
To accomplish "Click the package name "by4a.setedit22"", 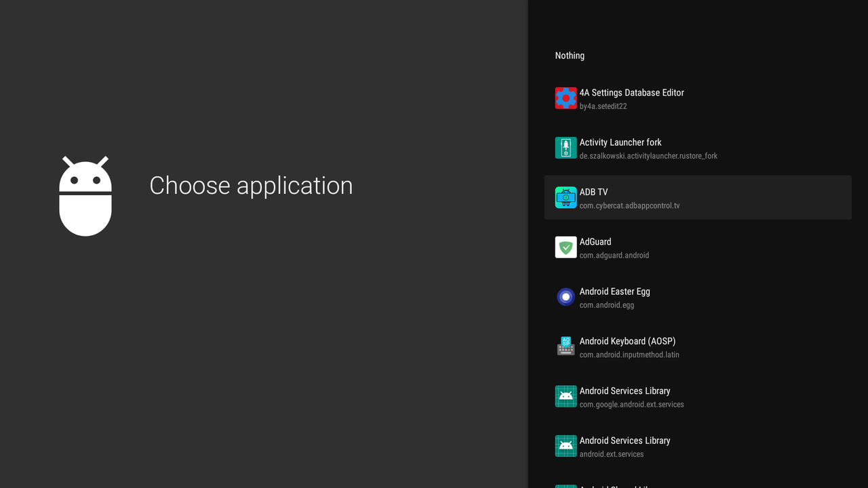I will tap(603, 106).
